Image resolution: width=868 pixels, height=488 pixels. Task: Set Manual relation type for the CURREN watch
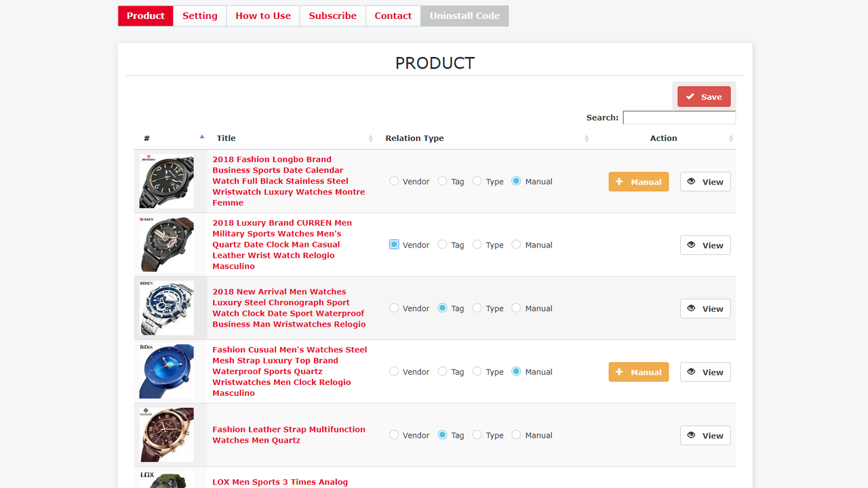(516, 245)
